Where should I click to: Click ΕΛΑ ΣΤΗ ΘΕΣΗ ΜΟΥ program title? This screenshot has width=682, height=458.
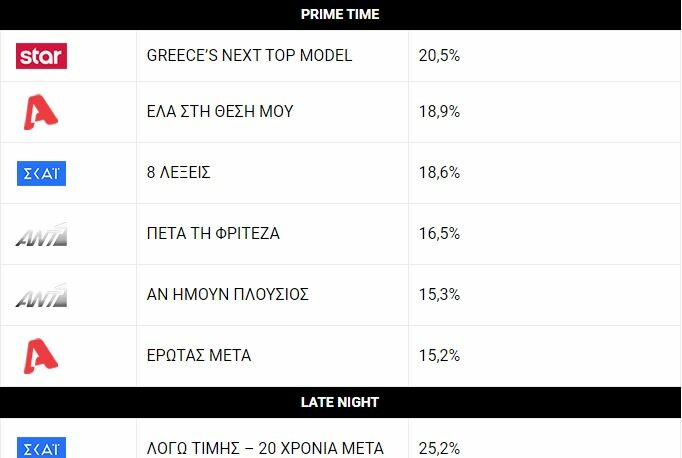tap(220, 112)
